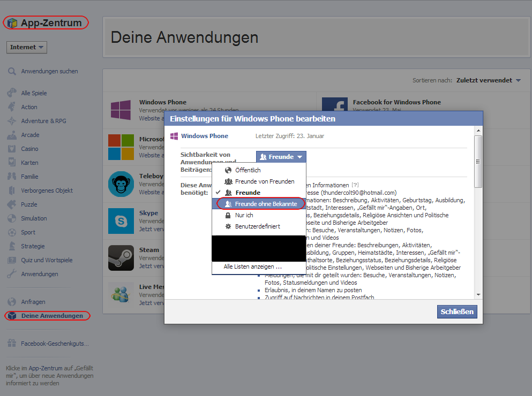Click the Arcade category icon
The image size is (532, 396).
12,135
